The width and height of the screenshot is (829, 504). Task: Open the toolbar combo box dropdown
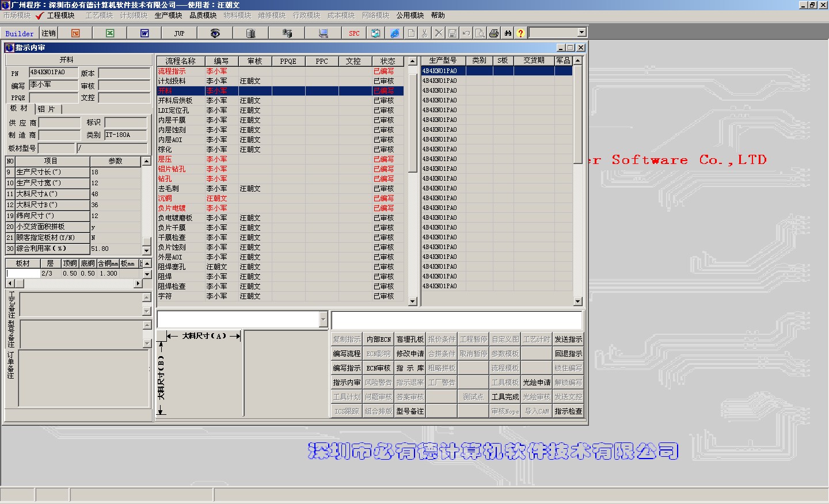pos(581,33)
